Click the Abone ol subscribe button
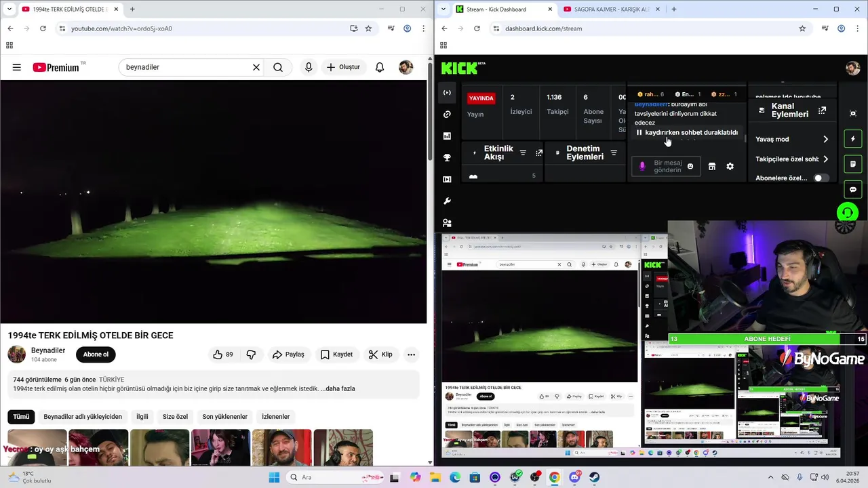 [96, 354]
